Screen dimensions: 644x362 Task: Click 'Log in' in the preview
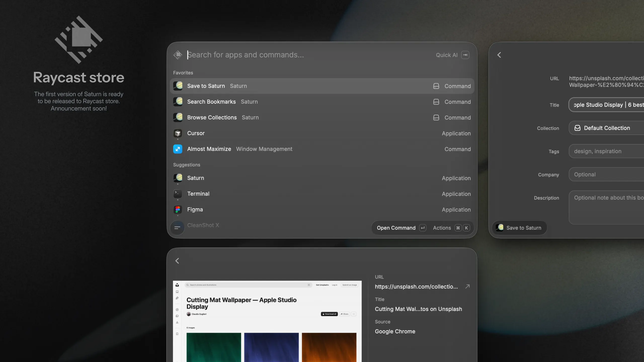coord(335,285)
